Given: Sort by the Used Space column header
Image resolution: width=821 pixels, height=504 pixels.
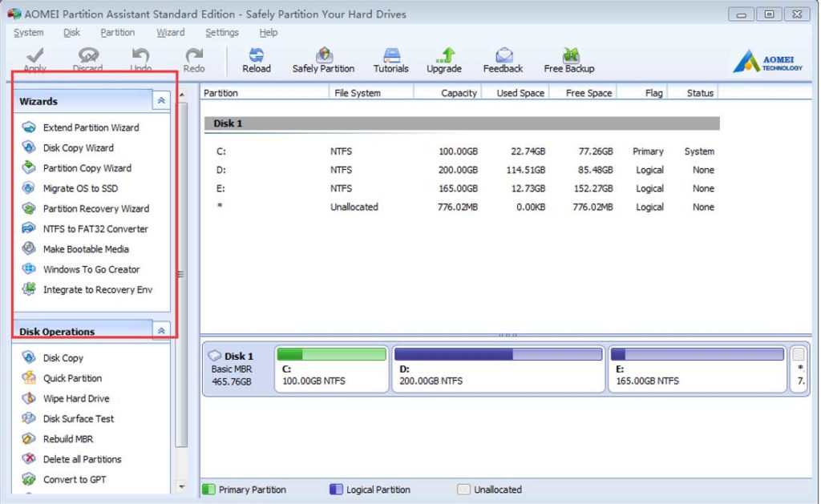Looking at the screenshot, I should pos(514,93).
